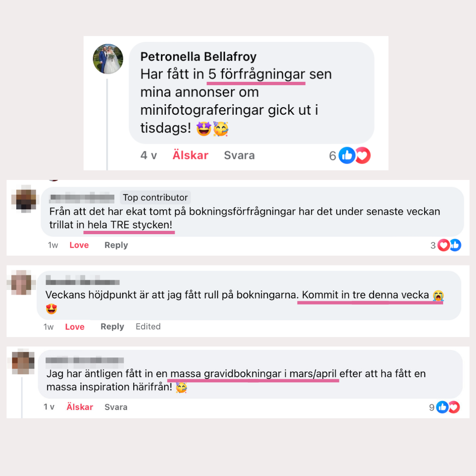The height and width of the screenshot is (476, 476).
Task: Click the blue like icon beside count 9
Action: coord(442,407)
